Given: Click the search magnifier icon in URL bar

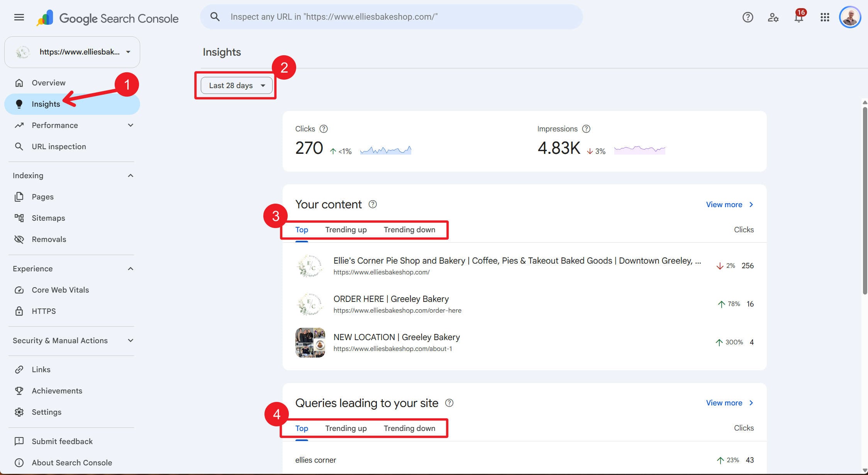Looking at the screenshot, I should click(215, 17).
